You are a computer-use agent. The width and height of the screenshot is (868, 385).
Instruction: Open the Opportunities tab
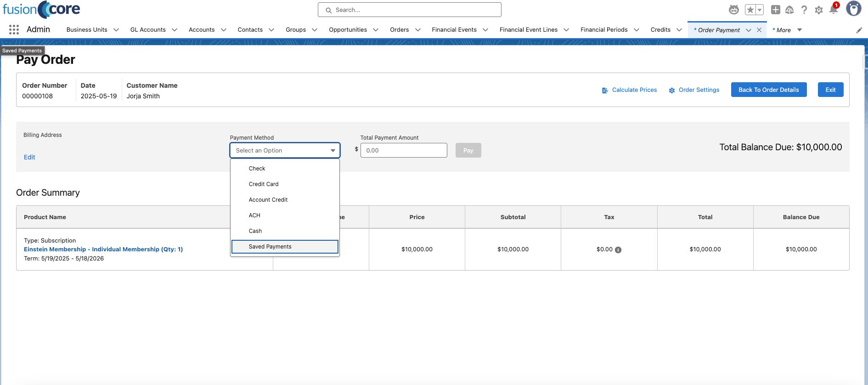[348, 30]
